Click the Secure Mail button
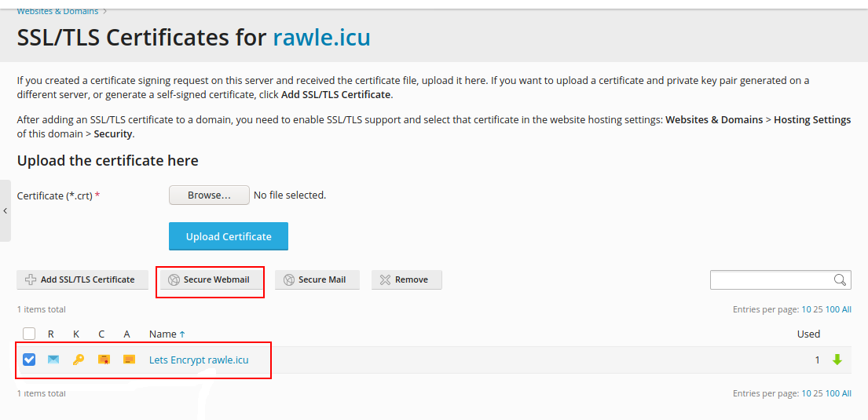Viewport: 868px width, 420px height. tap(317, 279)
